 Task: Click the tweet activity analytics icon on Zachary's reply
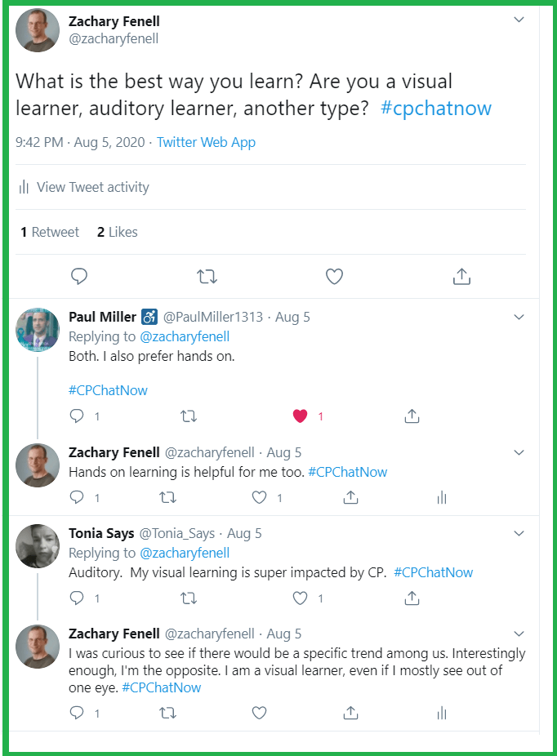[441, 496]
